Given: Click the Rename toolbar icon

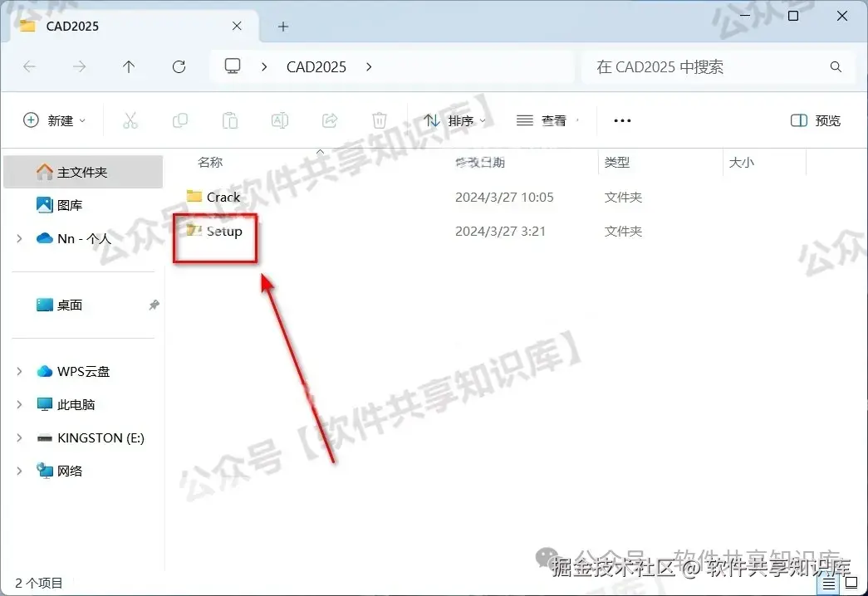Looking at the screenshot, I should (x=279, y=120).
